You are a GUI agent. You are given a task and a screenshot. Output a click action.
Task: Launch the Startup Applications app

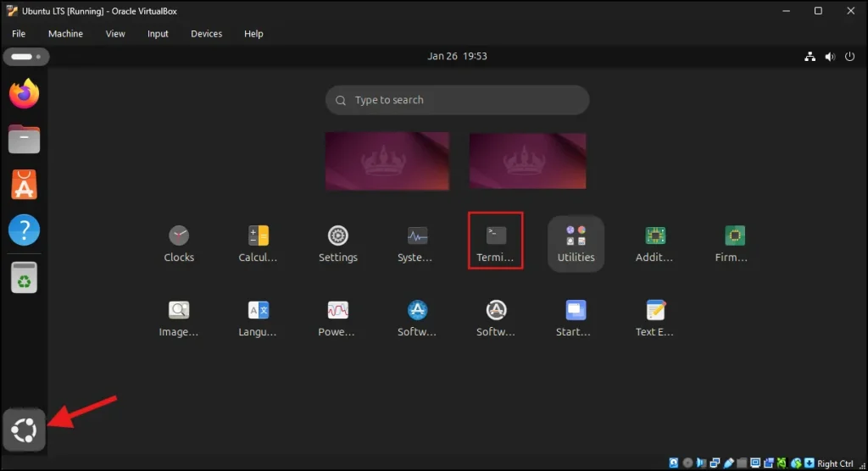coord(576,319)
